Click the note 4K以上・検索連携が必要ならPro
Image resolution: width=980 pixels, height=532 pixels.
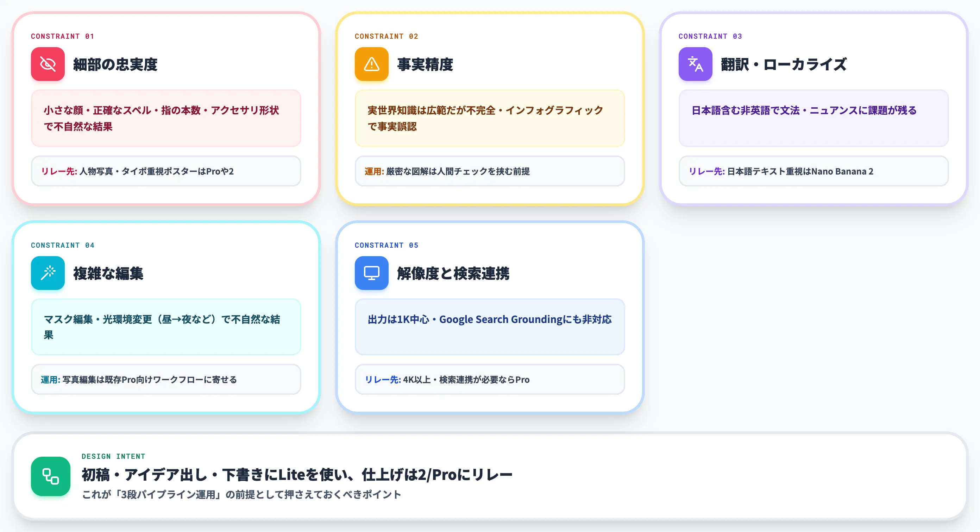click(x=490, y=380)
